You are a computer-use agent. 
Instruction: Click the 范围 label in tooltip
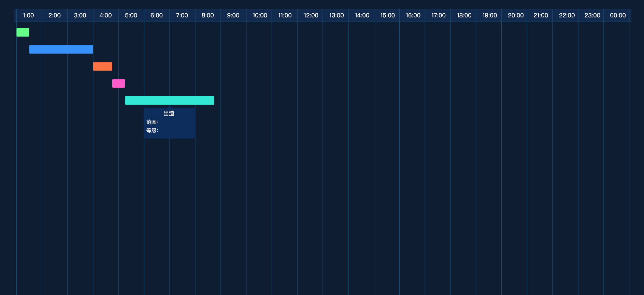click(152, 122)
